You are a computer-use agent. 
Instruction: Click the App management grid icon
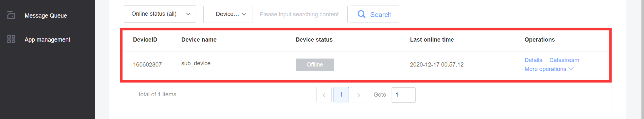coord(11,39)
